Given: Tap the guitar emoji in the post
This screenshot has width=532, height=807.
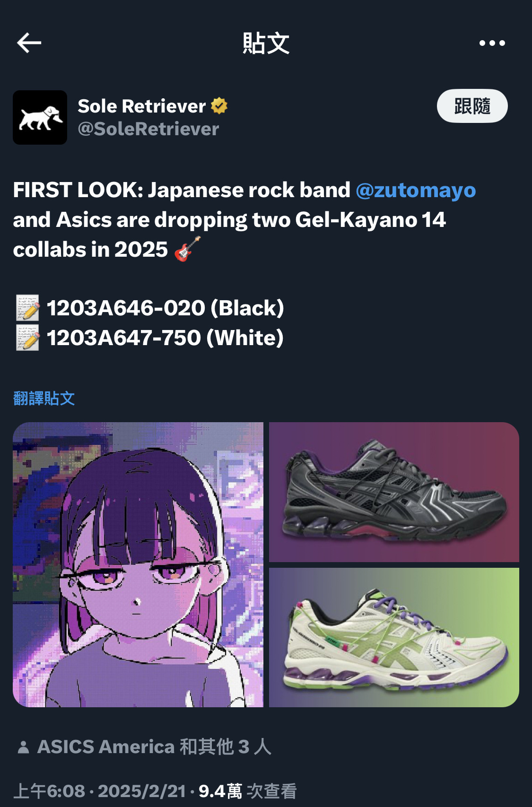Looking at the screenshot, I should (x=187, y=249).
